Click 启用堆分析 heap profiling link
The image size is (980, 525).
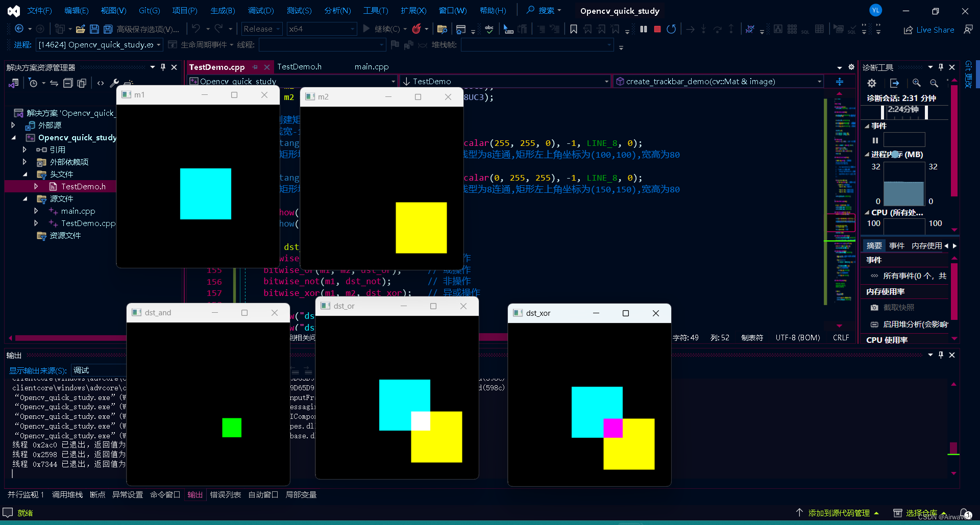(x=915, y=324)
